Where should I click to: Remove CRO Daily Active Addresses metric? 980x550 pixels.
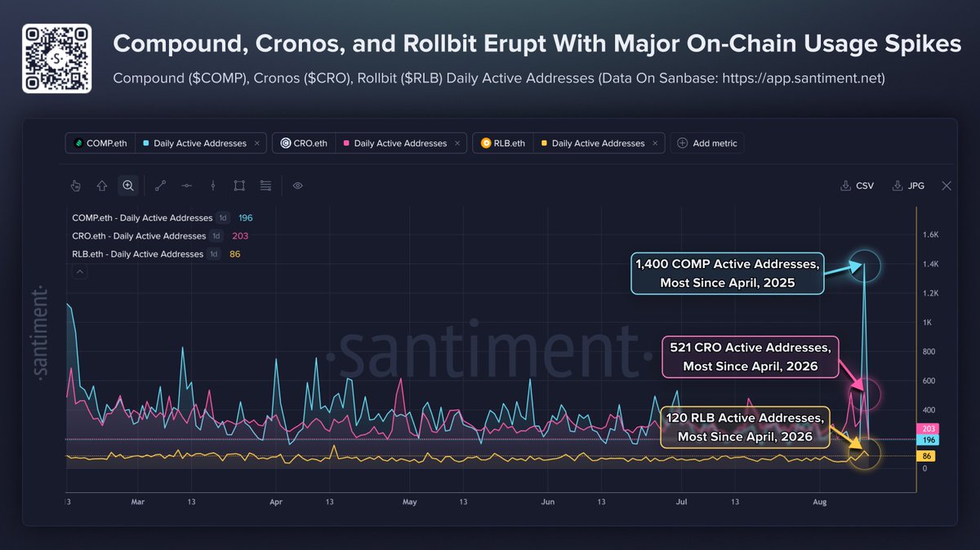458,143
